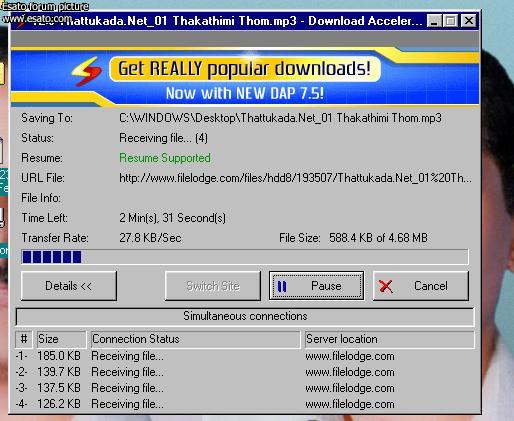The width and height of the screenshot is (514, 421).
Task: Click the Server location column header
Action: [389, 339]
